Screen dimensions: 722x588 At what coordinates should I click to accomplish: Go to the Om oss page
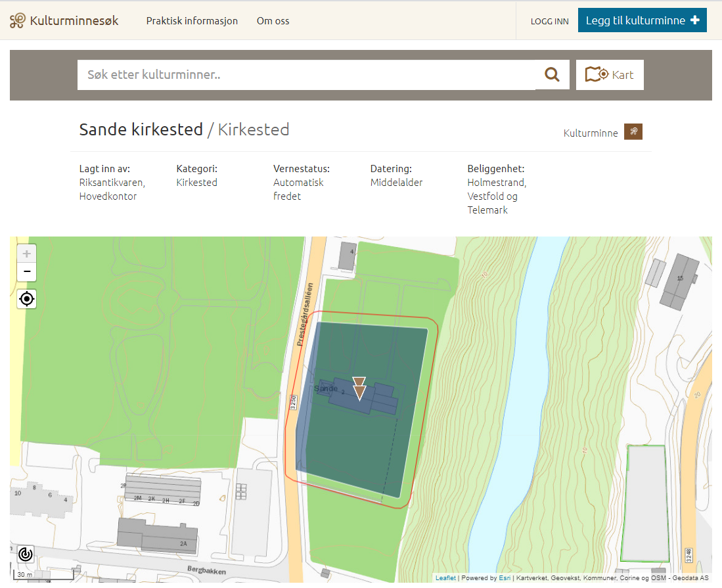tap(273, 21)
